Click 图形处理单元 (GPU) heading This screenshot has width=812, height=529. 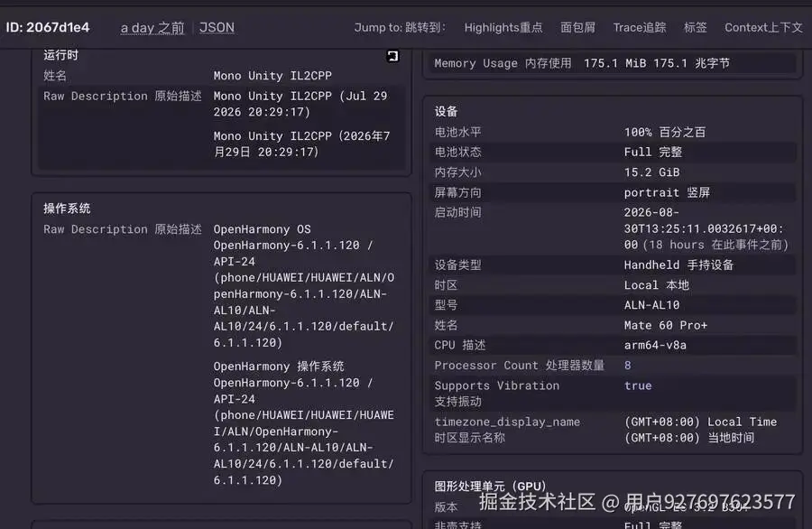(490, 486)
